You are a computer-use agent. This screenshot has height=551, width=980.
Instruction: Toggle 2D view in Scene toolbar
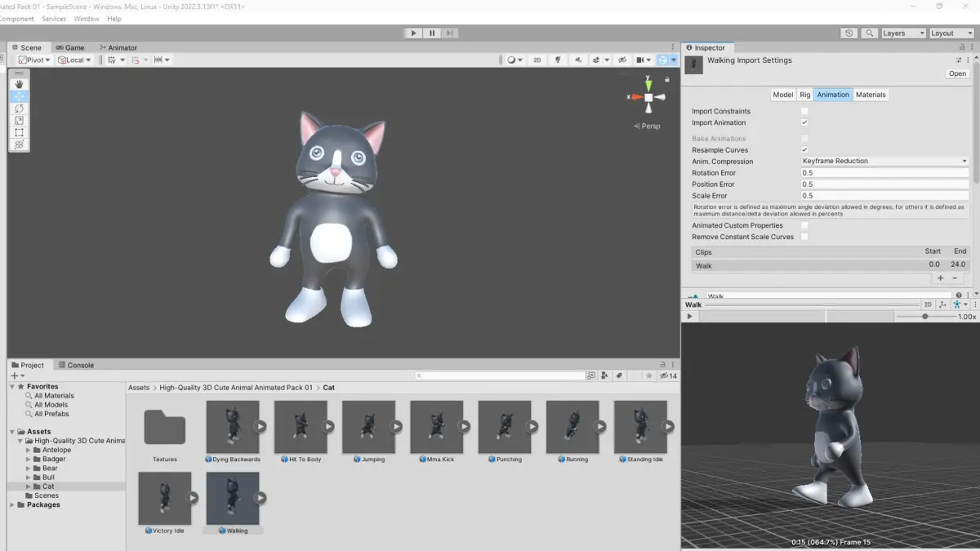point(537,60)
